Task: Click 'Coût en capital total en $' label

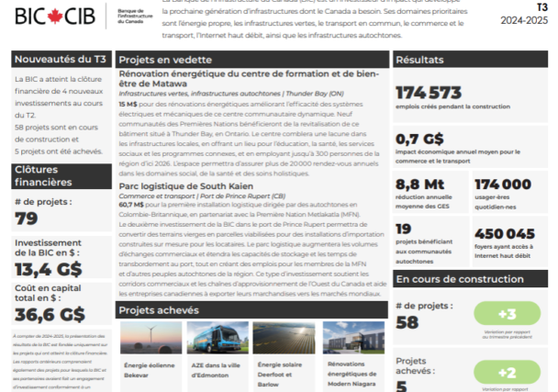Action: [48, 293]
